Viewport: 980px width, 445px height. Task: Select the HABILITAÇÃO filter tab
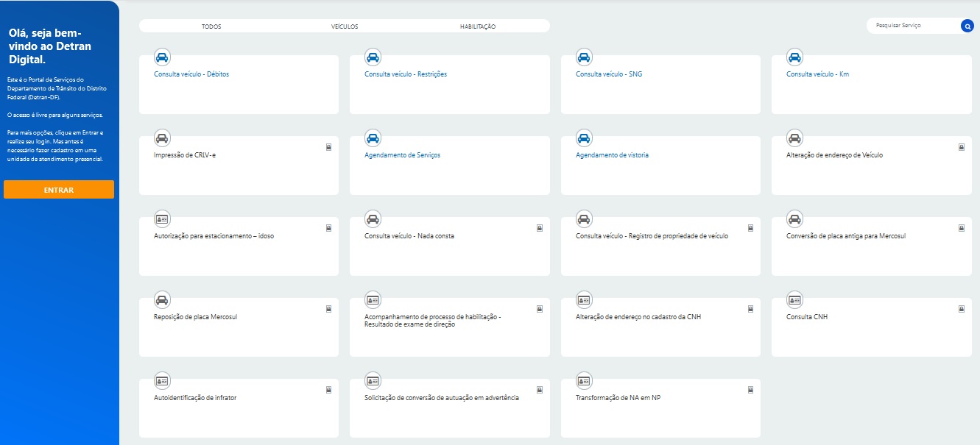point(478,26)
